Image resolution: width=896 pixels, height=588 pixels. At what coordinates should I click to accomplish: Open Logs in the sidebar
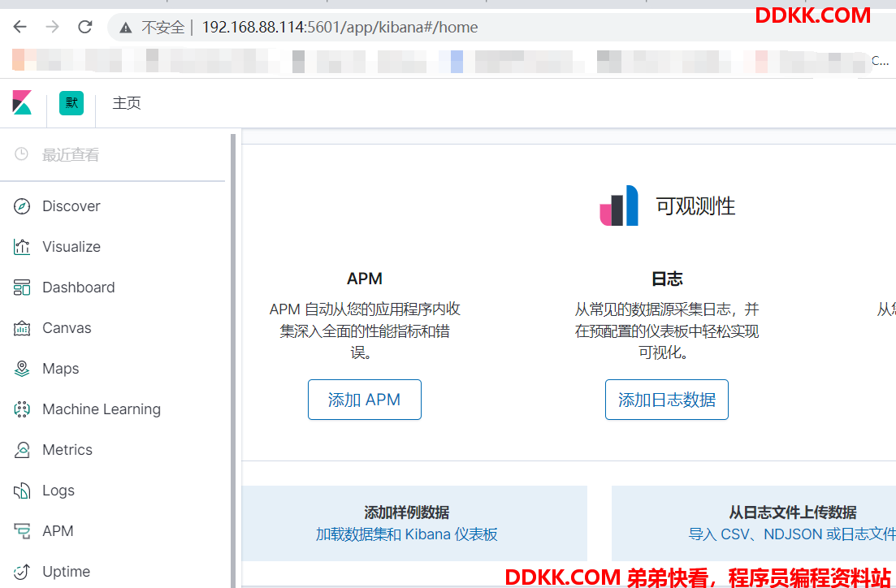[58, 491]
